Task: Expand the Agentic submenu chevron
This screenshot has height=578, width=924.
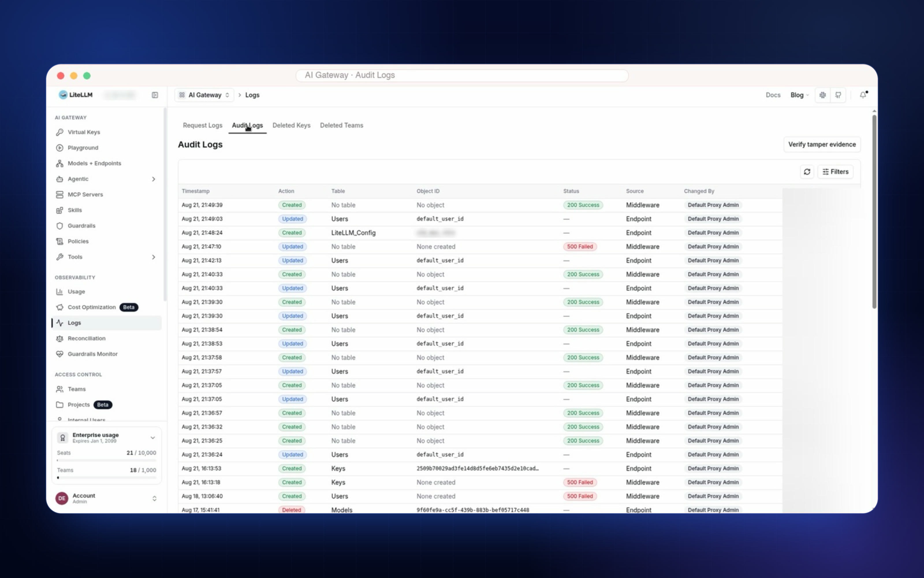Action: pos(154,179)
